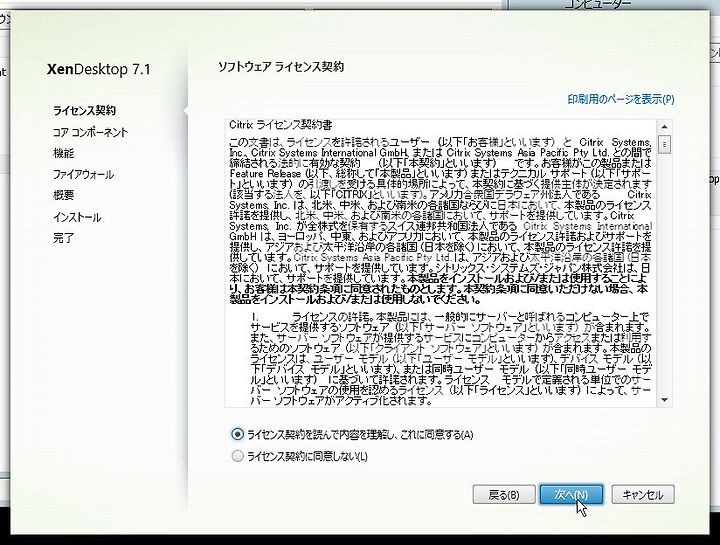
Task: Open 印刷用のページを表示(P) link
Action: [621, 99]
